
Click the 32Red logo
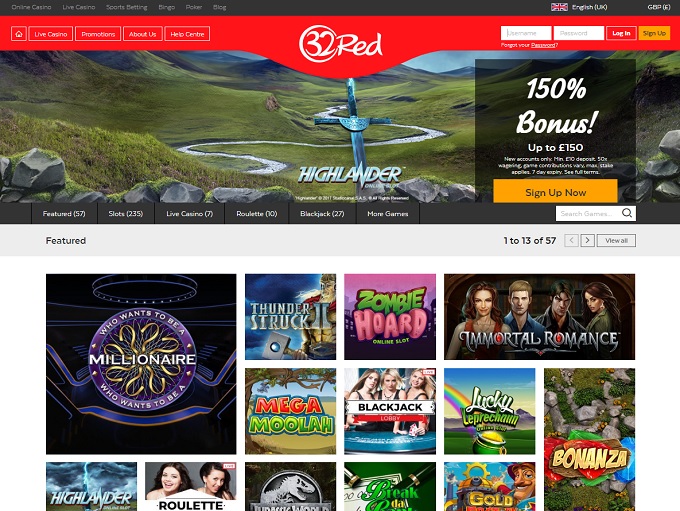(340, 43)
